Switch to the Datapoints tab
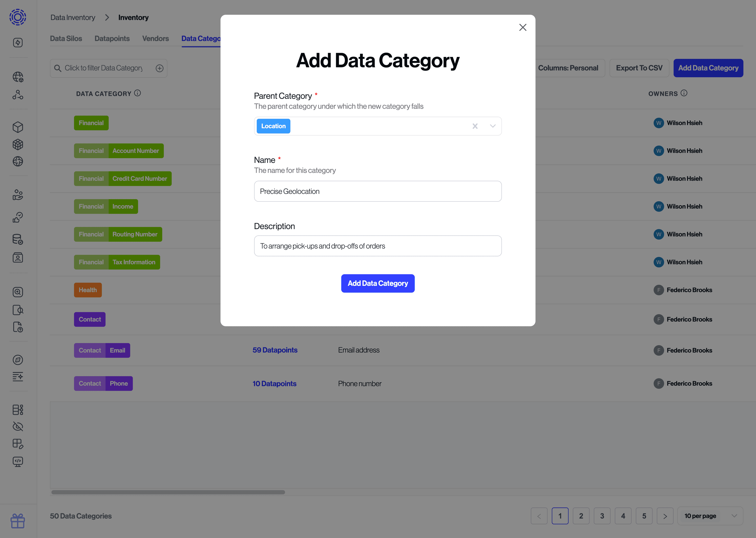 [112, 38]
